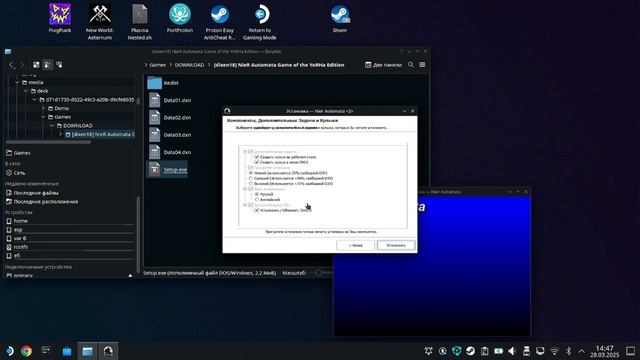Expand the [dixen18] NieR Automata tree node

tap(60, 134)
